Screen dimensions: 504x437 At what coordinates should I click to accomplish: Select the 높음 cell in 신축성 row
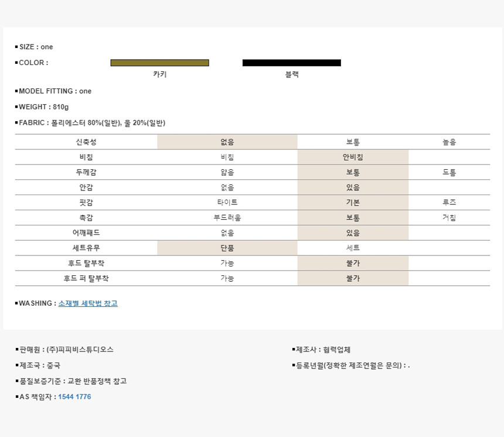449,142
